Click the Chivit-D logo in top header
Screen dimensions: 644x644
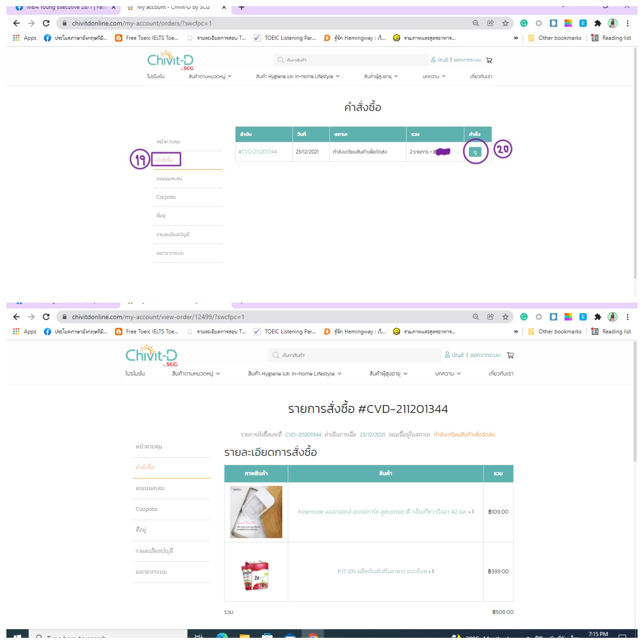tap(170, 60)
